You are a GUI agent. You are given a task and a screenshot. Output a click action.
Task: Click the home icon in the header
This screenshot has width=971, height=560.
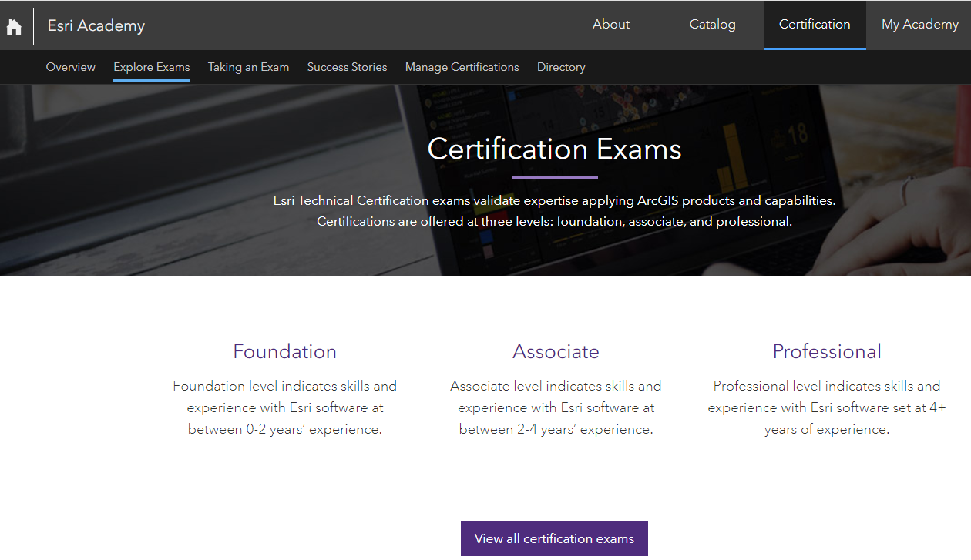[x=14, y=27]
